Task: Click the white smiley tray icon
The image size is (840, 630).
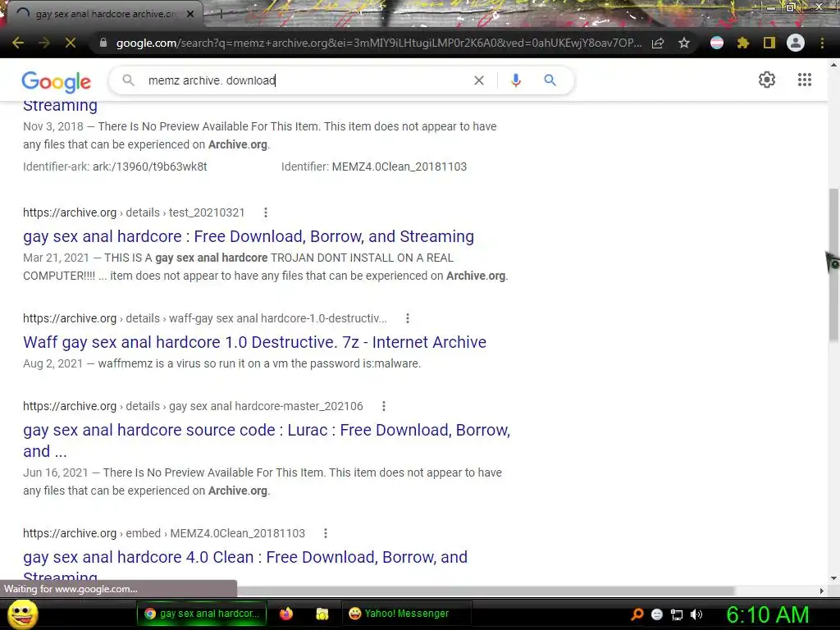Action: click(657, 614)
